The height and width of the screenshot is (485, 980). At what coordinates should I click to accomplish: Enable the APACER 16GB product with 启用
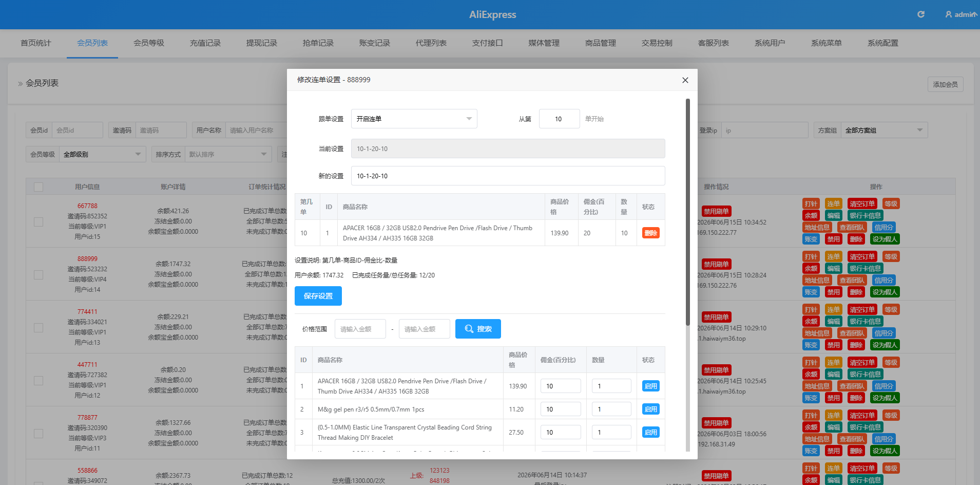[x=651, y=386]
